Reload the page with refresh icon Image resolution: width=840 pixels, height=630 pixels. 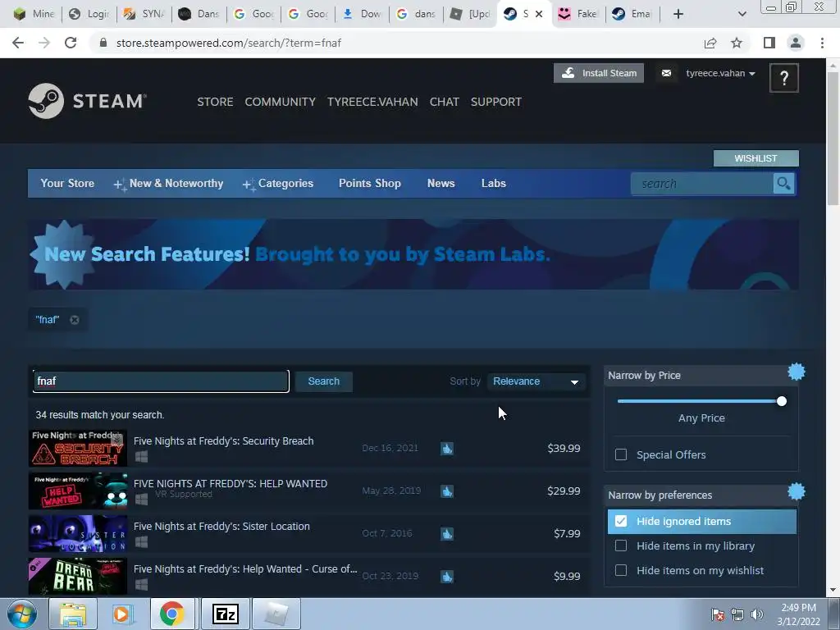(x=71, y=43)
